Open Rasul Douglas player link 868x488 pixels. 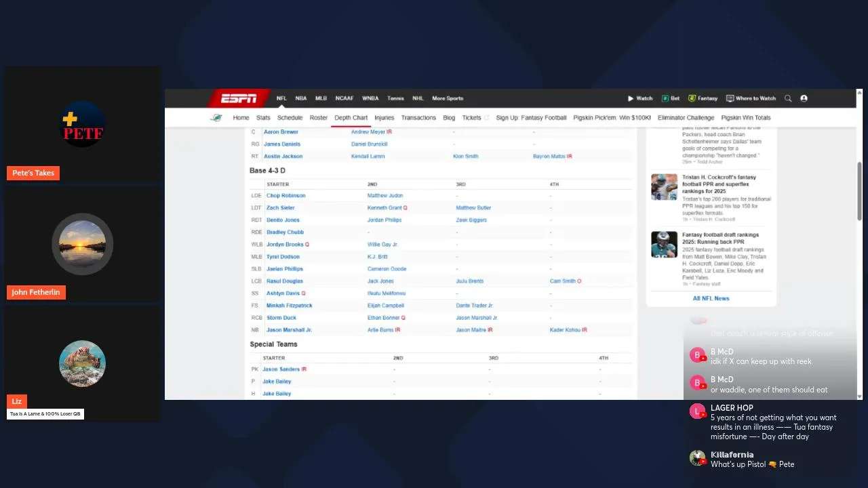(285, 281)
